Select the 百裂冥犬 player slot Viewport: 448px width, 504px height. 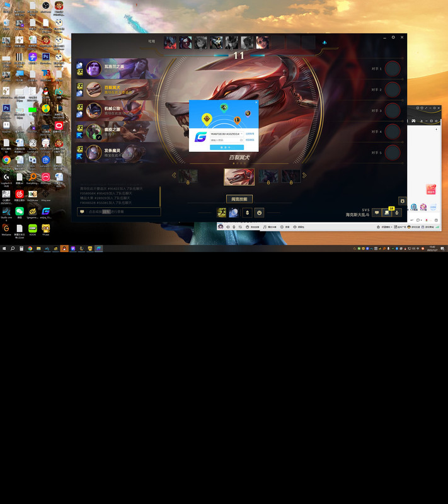(117, 89)
